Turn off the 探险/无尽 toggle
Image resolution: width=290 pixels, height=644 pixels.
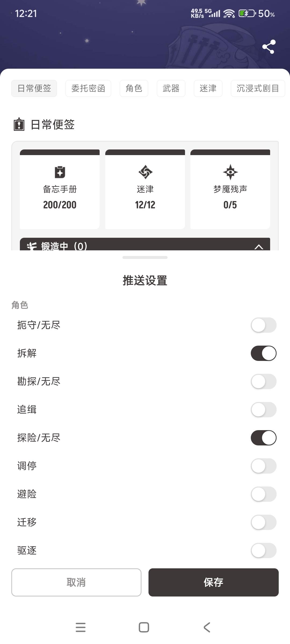(x=263, y=438)
